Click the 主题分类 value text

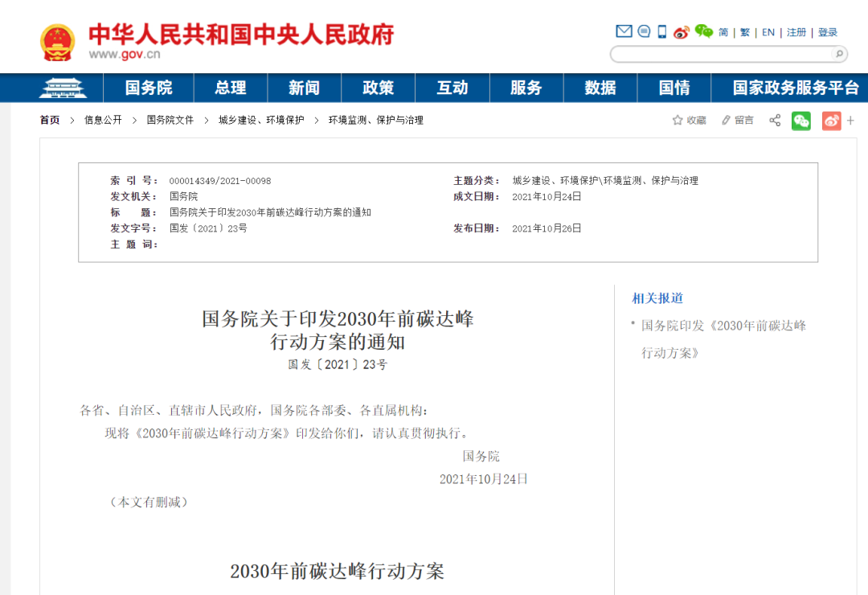605,181
